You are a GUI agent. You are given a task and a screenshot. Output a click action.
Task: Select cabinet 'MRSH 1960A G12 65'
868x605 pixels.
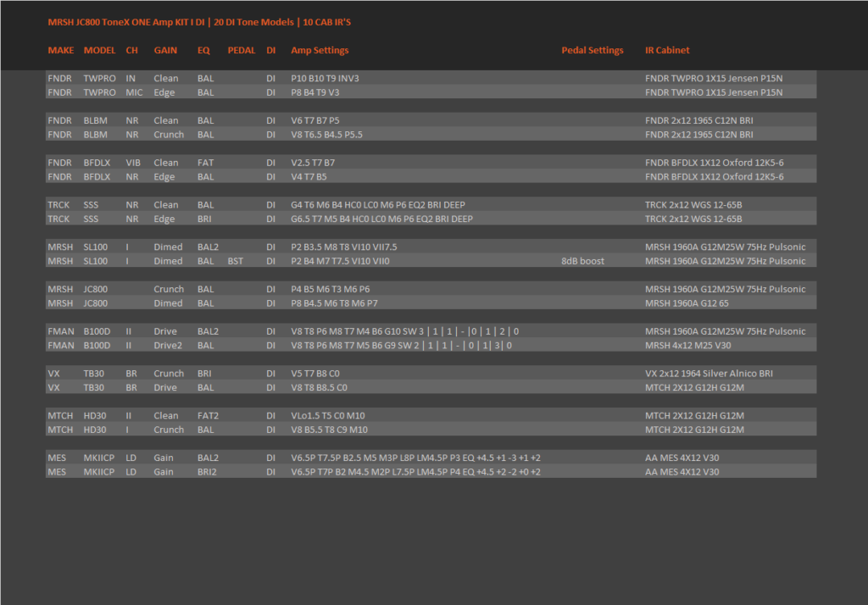tap(687, 303)
